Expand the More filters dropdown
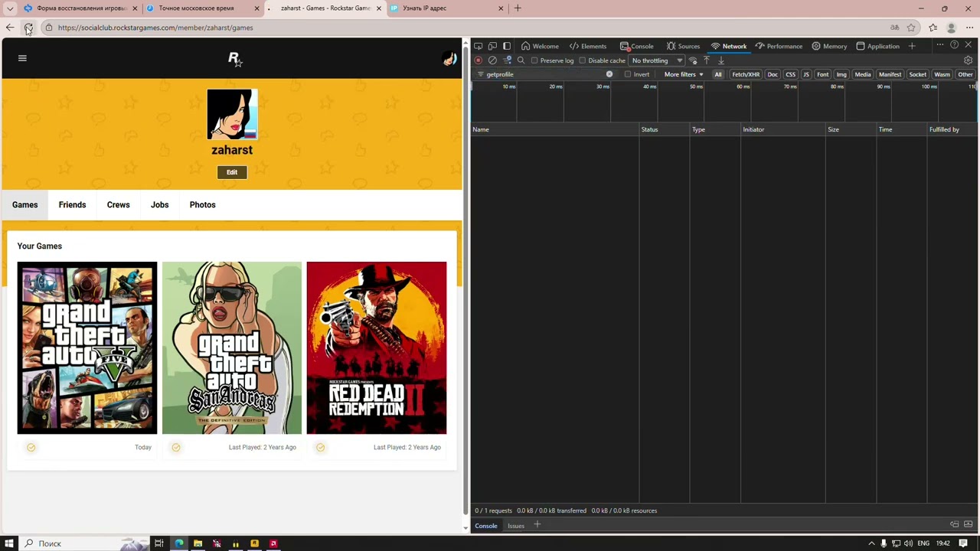Image resolution: width=980 pixels, height=551 pixels. click(x=684, y=74)
